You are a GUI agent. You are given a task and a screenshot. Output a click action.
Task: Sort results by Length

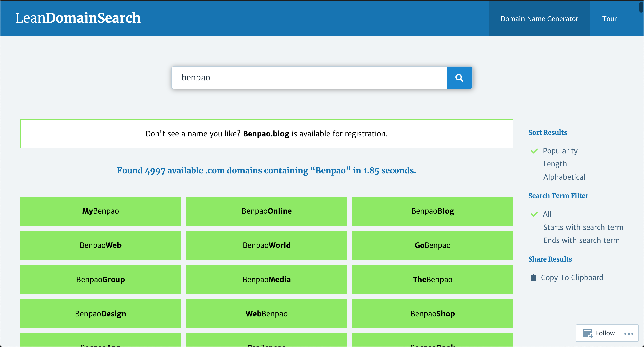[x=555, y=164]
